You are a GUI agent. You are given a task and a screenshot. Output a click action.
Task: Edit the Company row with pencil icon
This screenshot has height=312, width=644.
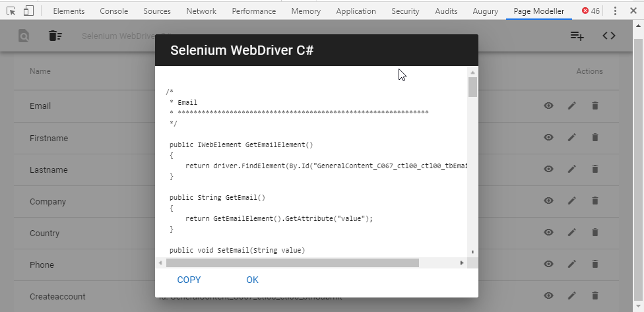(571, 201)
